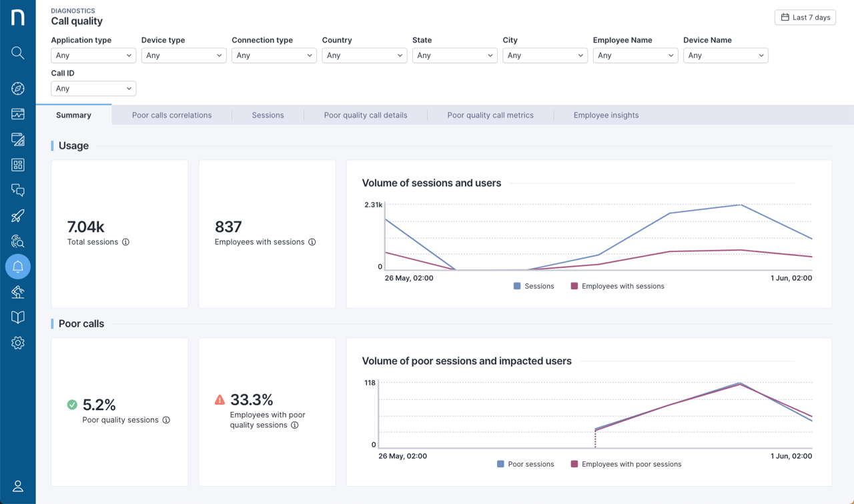This screenshot has width=854, height=504.
Task: Expand the Call ID dropdown
Action: 93,89
